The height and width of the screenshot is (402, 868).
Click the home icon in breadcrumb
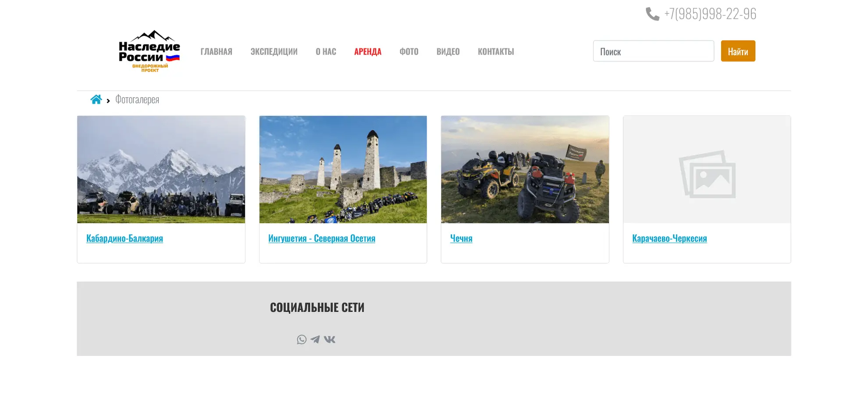[96, 100]
